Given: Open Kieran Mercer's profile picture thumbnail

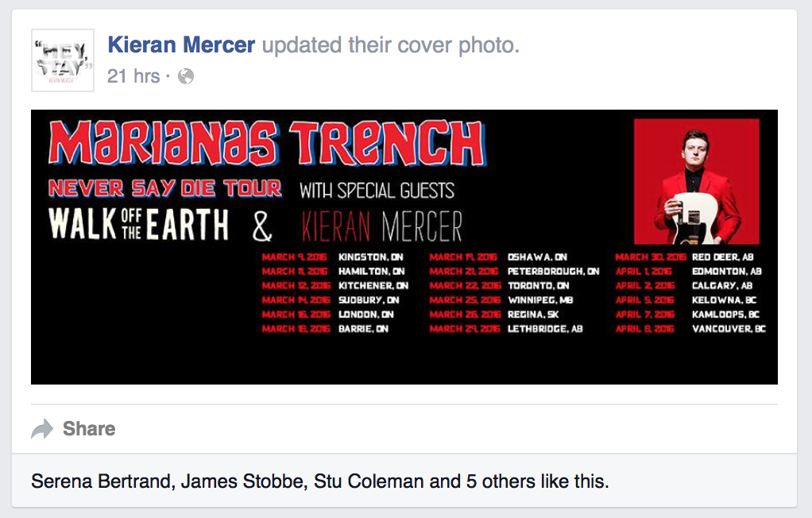Looking at the screenshot, I should (x=63, y=60).
